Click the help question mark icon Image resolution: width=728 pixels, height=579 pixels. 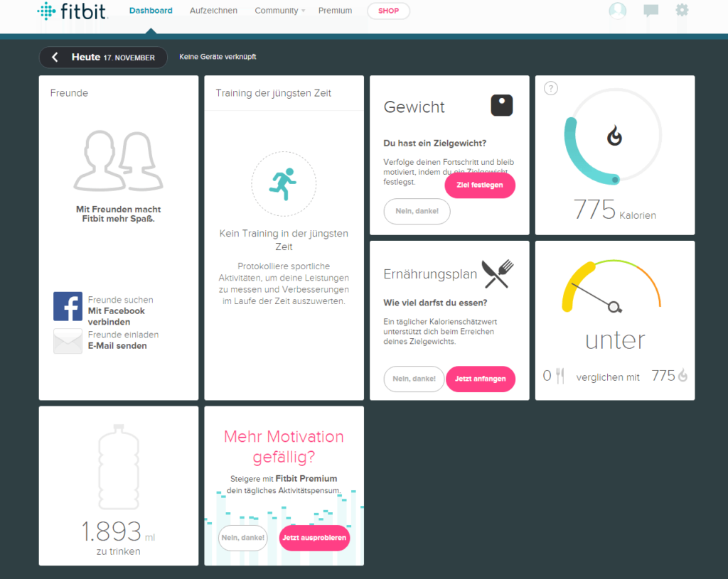pyautogui.click(x=551, y=88)
